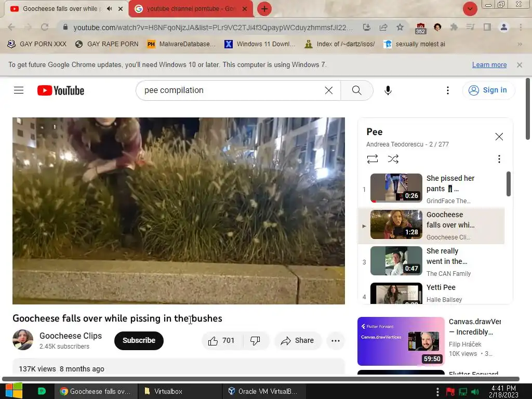Click the playlist panel scrollbar

coord(508,183)
